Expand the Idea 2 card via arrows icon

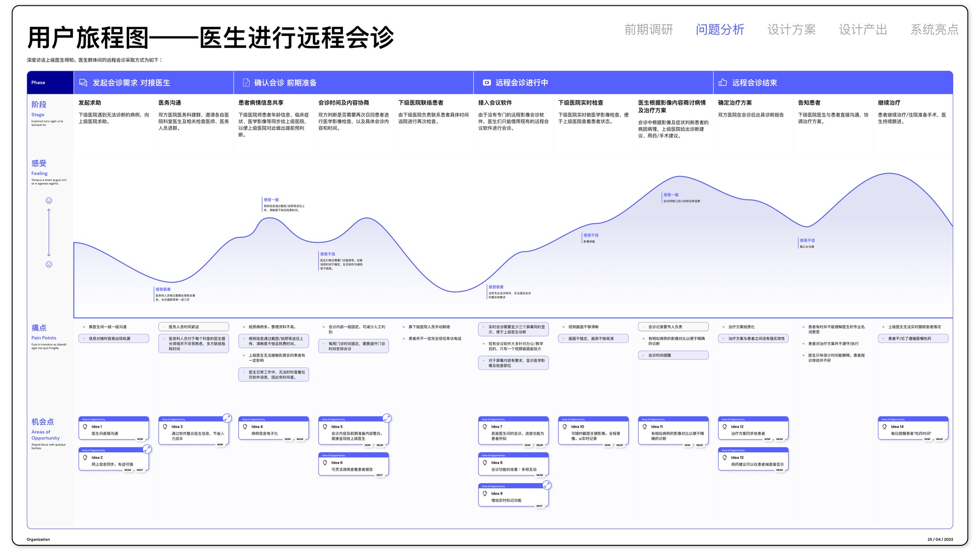(147, 449)
